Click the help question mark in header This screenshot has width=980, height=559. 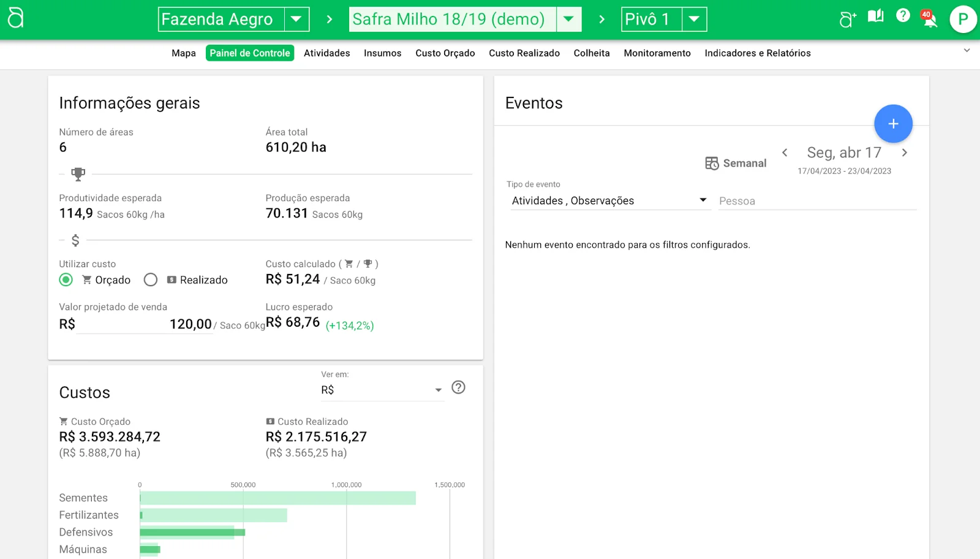pyautogui.click(x=903, y=16)
